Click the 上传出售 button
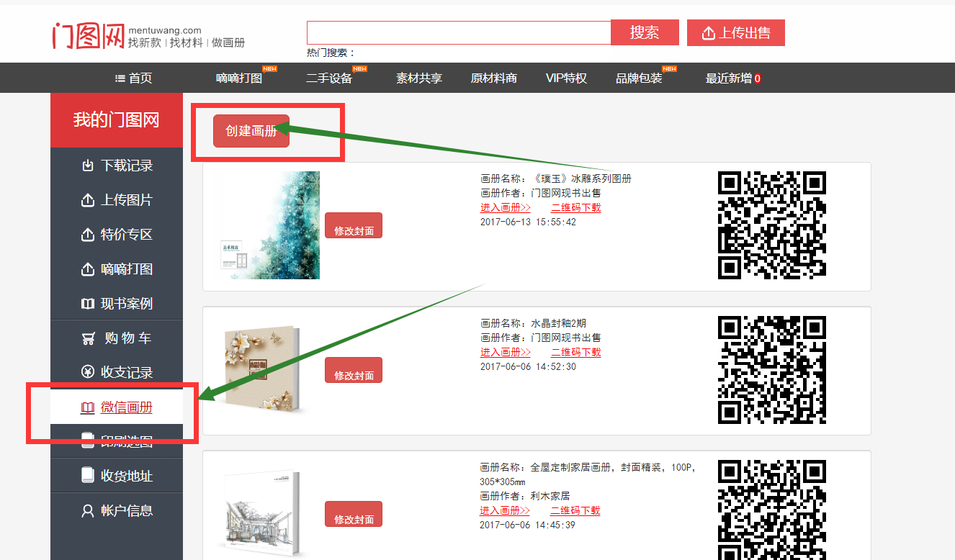This screenshot has height=560, width=955. pyautogui.click(x=735, y=33)
